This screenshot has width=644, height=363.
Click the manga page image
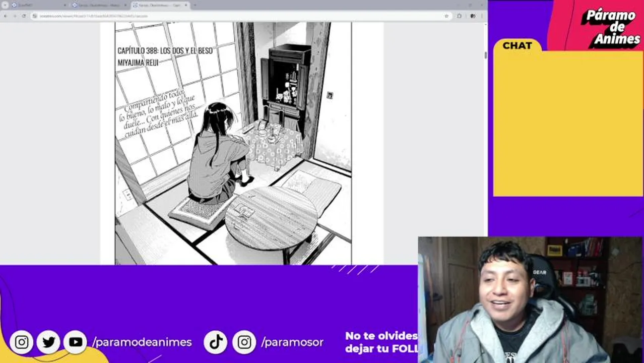(x=233, y=143)
